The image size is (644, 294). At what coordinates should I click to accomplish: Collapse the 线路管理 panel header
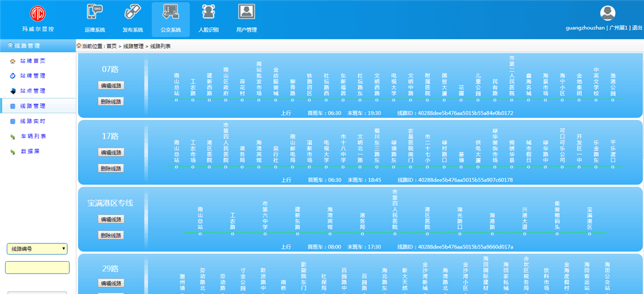37,46
